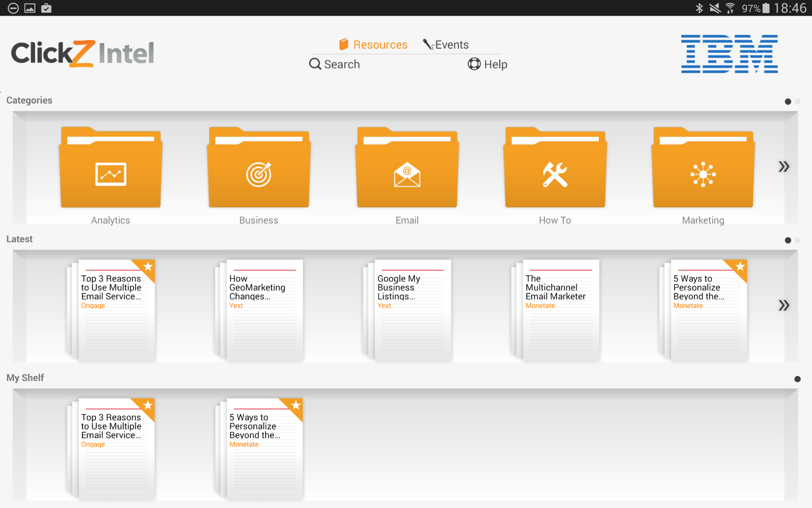812x508 pixels.
Task: Open the How To category folder
Action: point(555,169)
